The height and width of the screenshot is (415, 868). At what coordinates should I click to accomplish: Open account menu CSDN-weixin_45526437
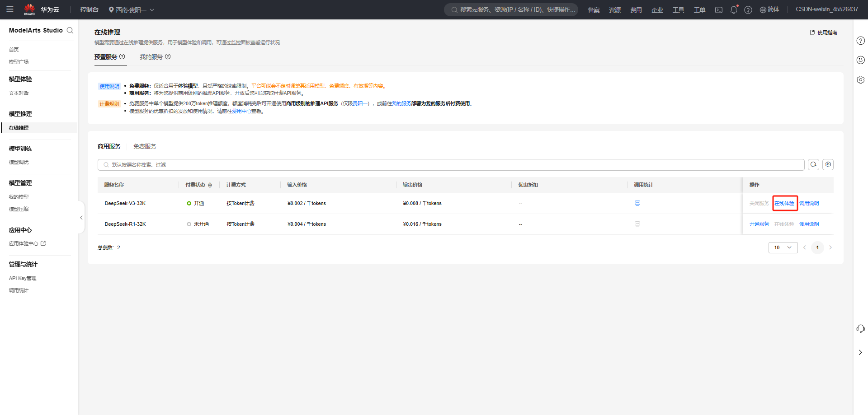tap(827, 9)
